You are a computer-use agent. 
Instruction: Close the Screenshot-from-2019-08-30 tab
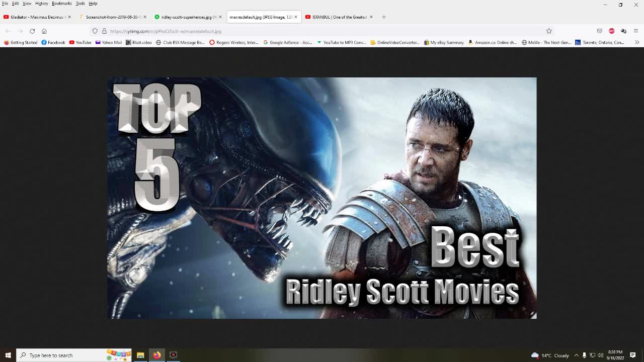pos(145,17)
